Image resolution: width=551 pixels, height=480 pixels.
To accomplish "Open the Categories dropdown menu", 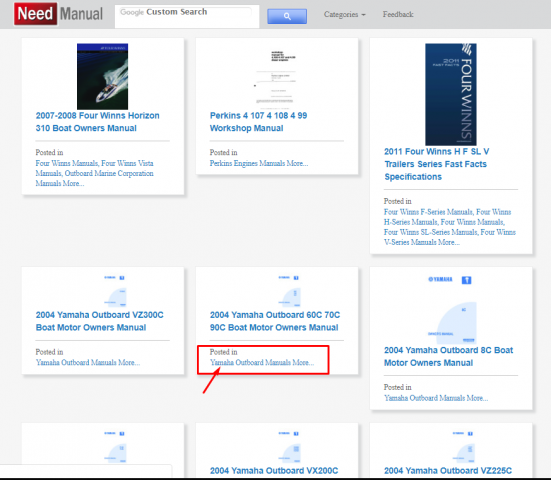I will click(345, 14).
